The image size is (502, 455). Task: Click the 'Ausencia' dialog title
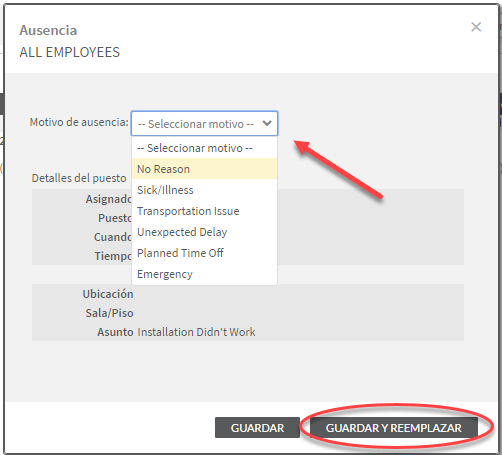point(48,30)
